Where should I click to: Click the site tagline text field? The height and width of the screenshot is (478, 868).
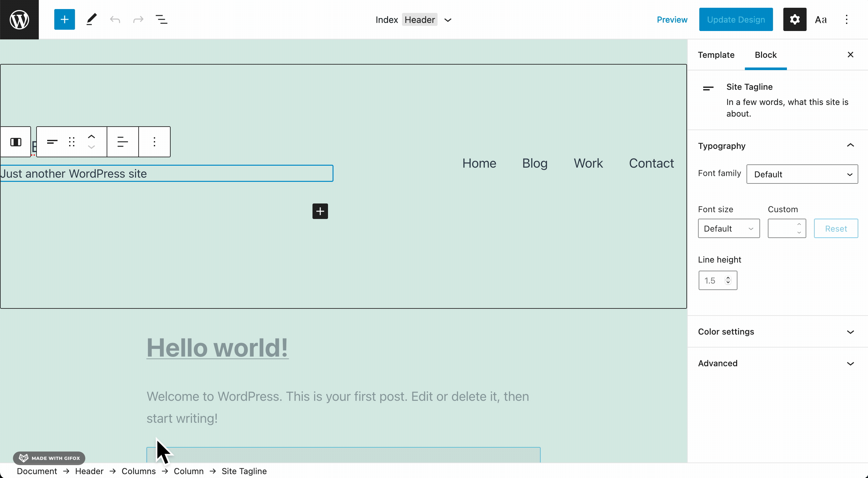[166, 173]
